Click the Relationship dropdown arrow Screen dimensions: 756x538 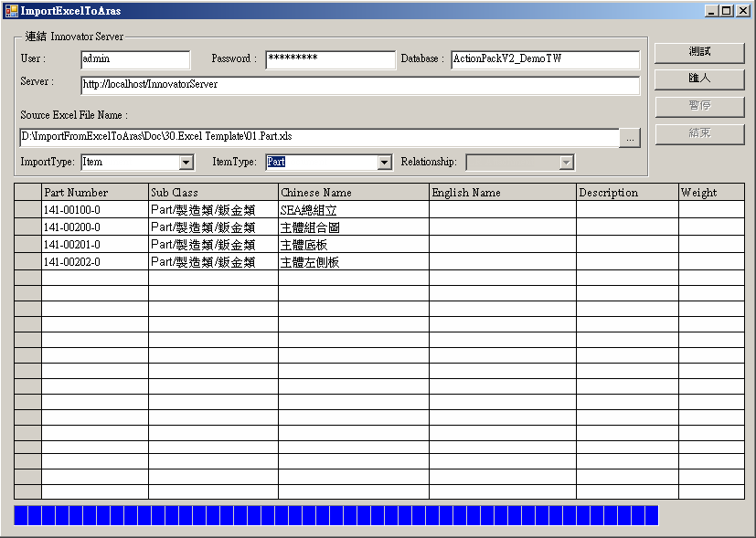pyautogui.click(x=566, y=163)
